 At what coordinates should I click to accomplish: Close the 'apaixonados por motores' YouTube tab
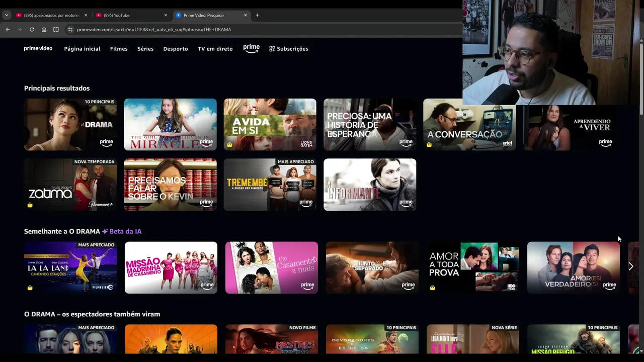(86, 15)
